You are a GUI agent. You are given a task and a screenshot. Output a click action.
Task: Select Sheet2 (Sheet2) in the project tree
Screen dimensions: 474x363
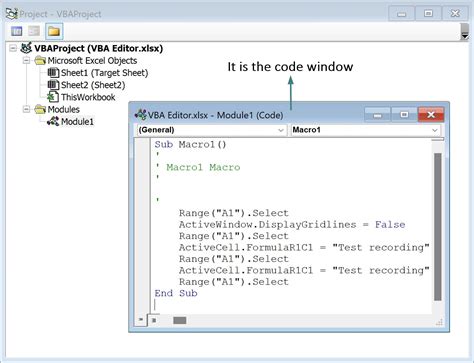pyautogui.click(x=93, y=85)
